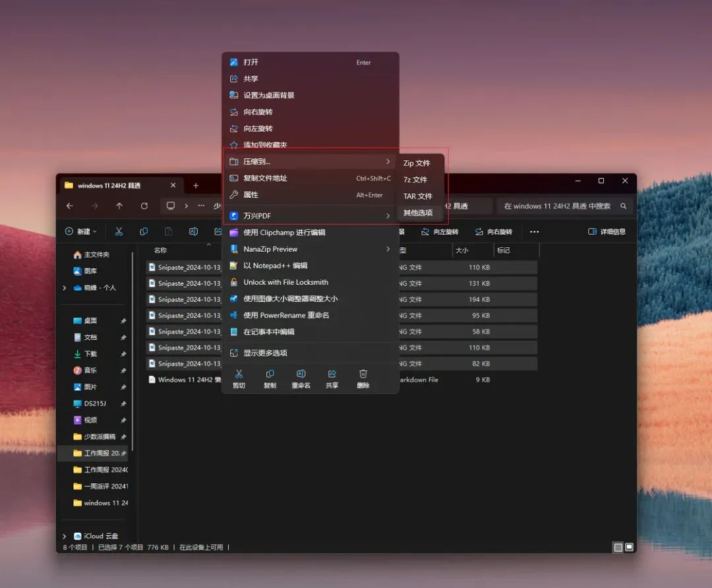Switch to details list view icon
Viewport: 712px width, 588px height.
click(618, 547)
